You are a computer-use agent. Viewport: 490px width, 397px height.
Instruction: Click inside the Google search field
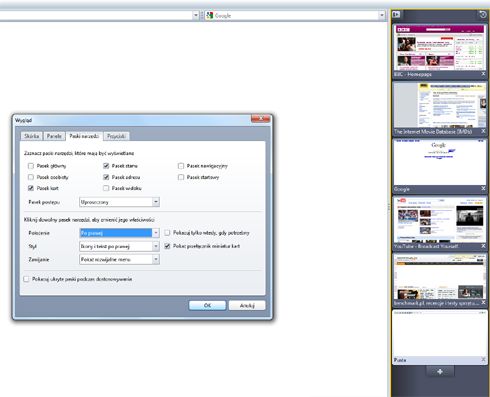click(x=296, y=15)
